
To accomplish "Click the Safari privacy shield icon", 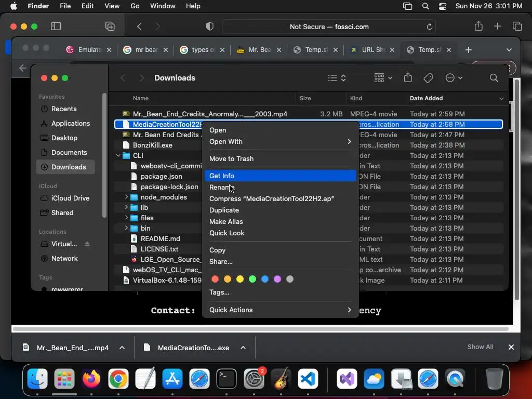I will [210, 26].
